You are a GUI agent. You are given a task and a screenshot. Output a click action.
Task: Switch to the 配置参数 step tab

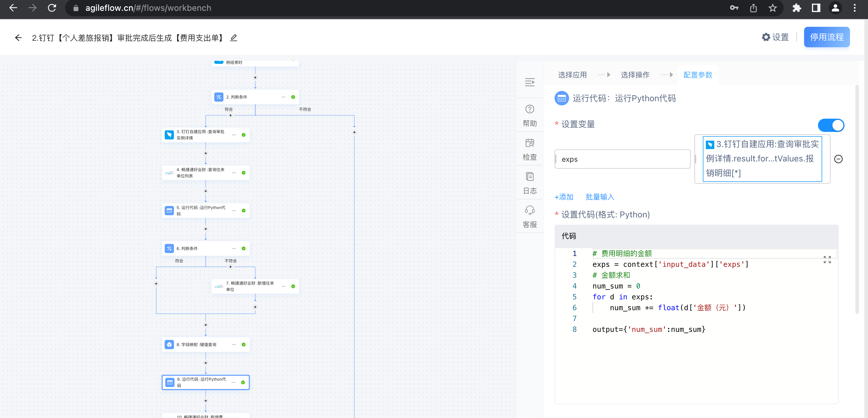coord(697,75)
